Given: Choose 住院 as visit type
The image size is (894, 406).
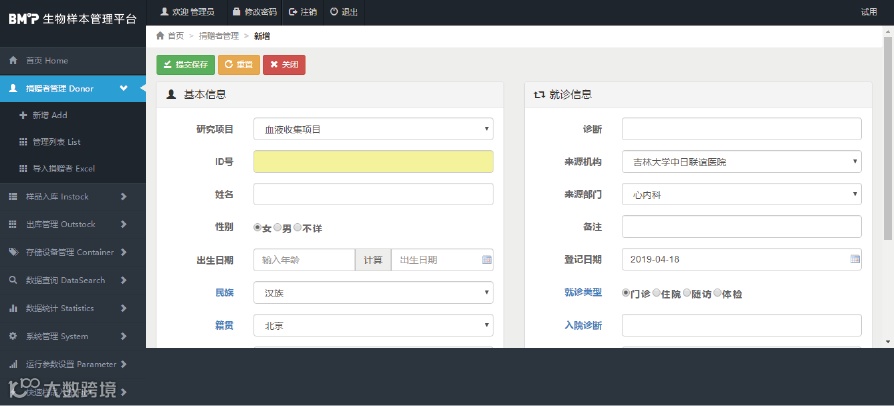Looking at the screenshot, I should tap(656, 293).
